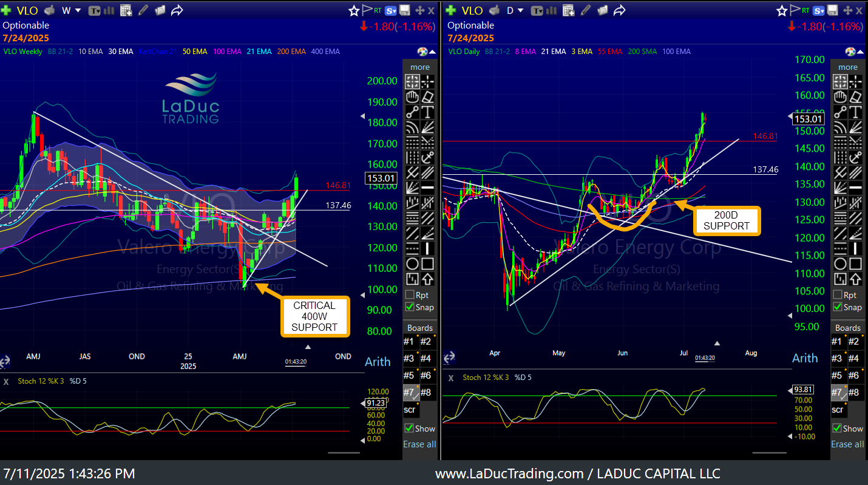Click the folder layout icon on daily chart
This screenshot has height=485, width=868.
(x=603, y=10)
